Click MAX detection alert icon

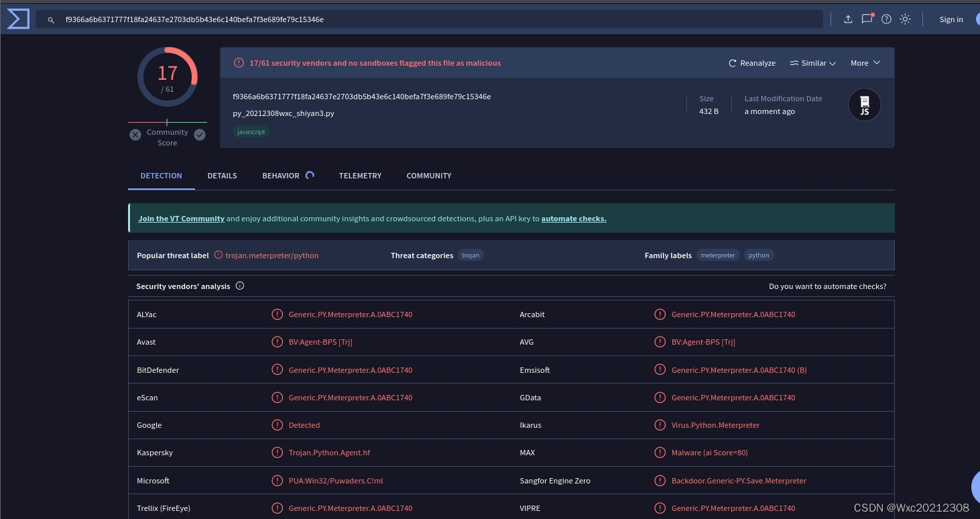click(660, 453)
